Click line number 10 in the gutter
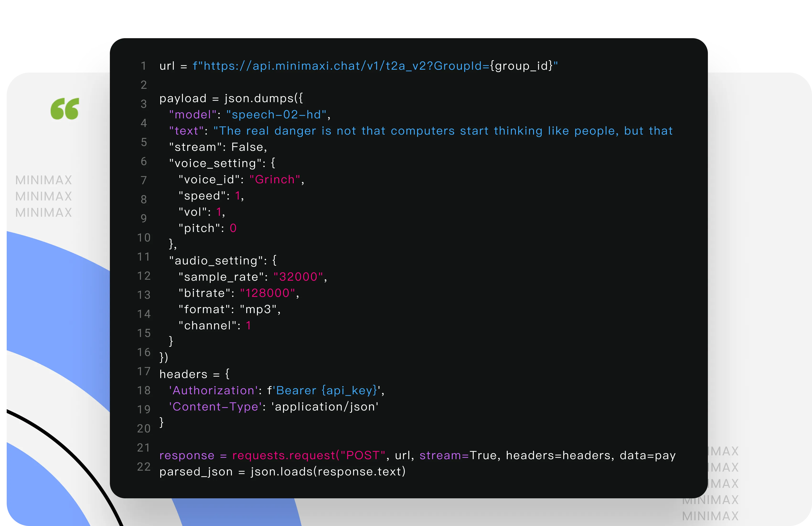 [x=144, y=238]
